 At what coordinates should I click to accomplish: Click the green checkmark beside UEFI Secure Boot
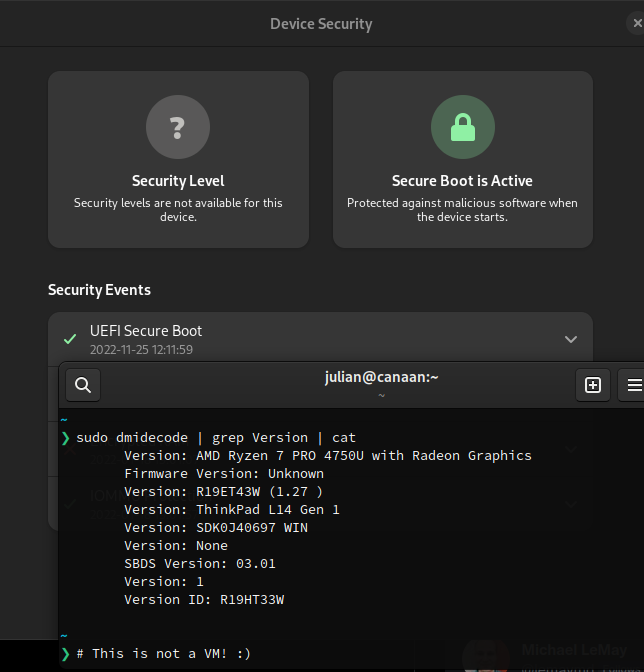pos(70,339)
